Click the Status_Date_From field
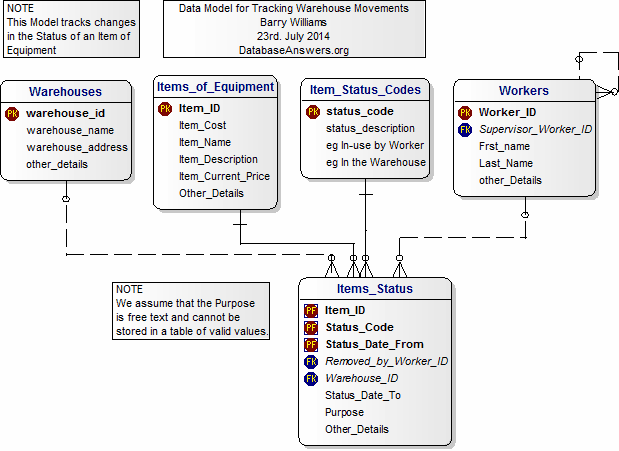 coord(374,344)
